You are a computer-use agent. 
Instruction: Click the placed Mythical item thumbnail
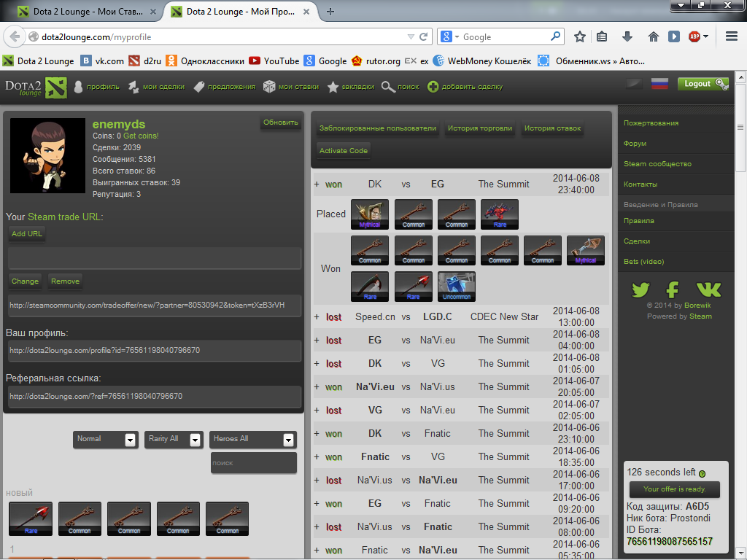(x=370, y=214)
